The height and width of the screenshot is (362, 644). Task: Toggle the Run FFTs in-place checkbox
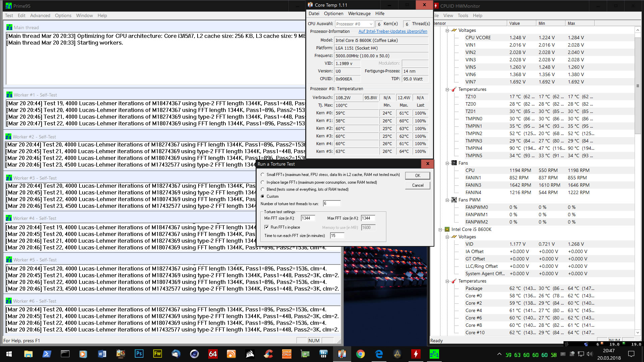(x=267, y=227)
